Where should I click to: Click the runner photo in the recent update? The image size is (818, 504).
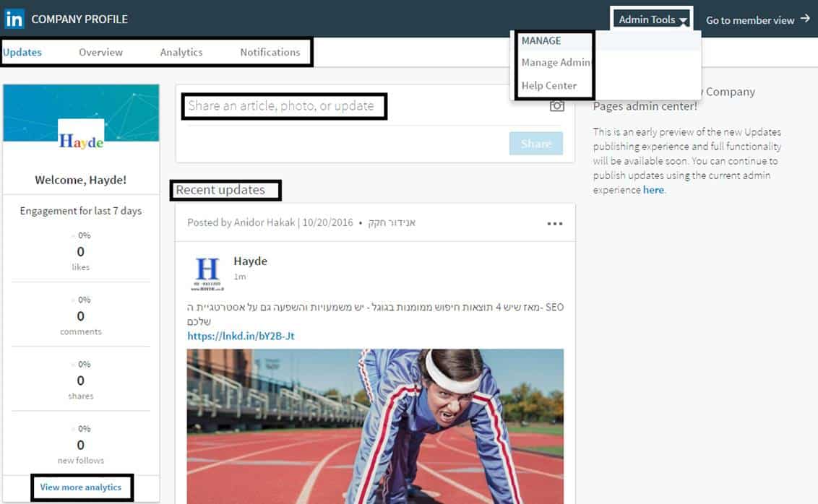coord(374,426)
